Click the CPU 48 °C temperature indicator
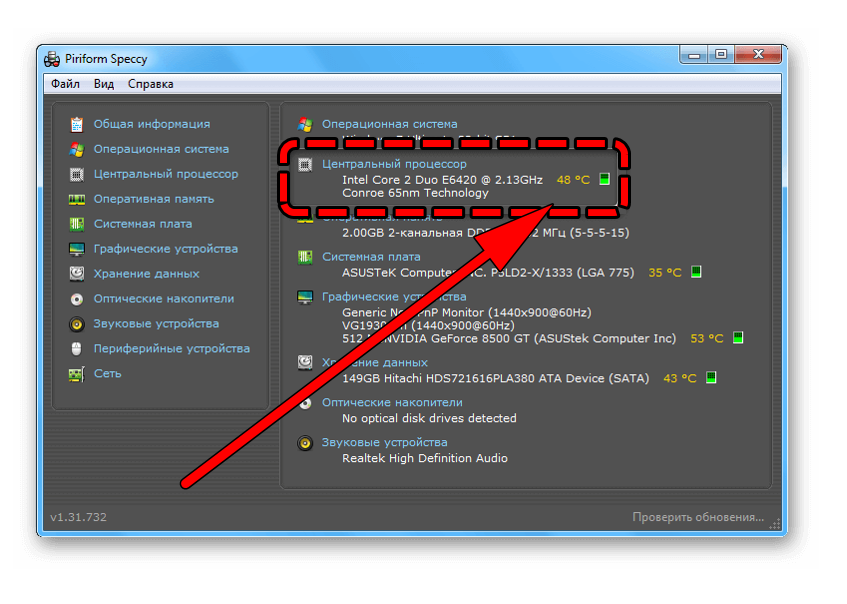Image resolution: width=847 pixels, height=604 pixels. click(573, 180)
